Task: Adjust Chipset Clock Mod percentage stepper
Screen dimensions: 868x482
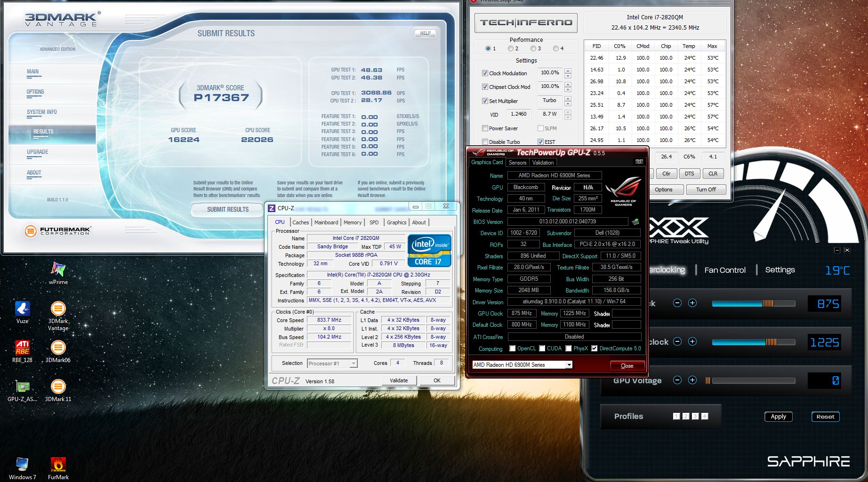Action: pyautogui.click(x=568, y=87)
